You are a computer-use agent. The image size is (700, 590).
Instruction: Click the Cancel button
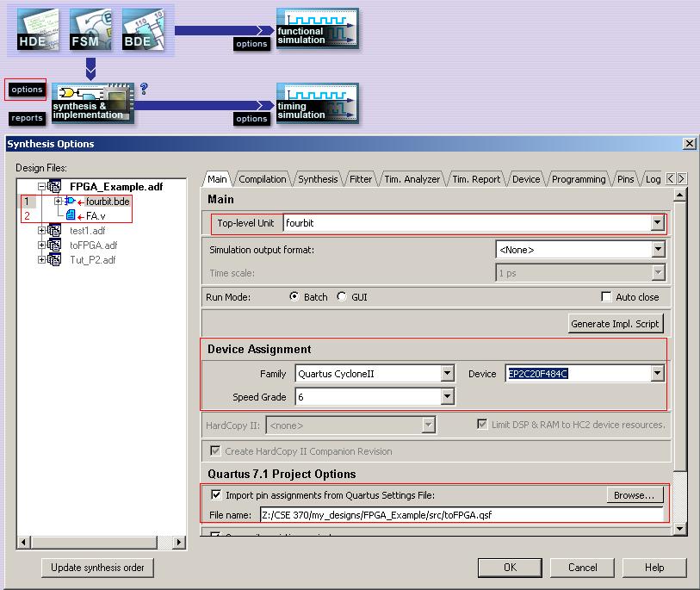click(x=582, y=568)
